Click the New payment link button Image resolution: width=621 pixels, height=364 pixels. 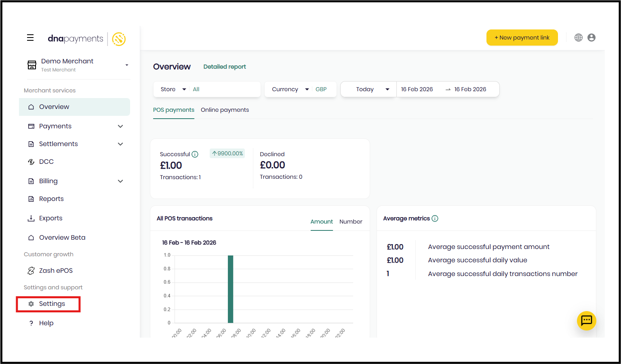tap(522, 38)
